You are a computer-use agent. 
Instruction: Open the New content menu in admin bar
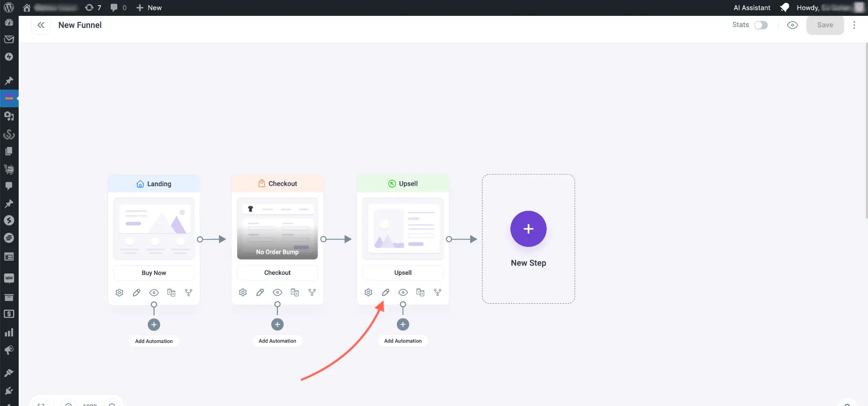pos(149,7)
